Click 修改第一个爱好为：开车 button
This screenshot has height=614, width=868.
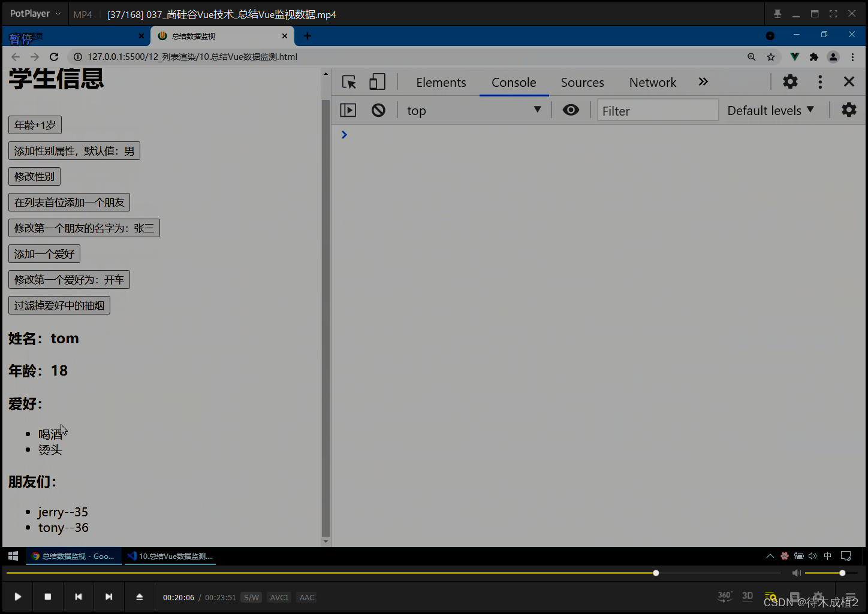click(x=69, y=280)
